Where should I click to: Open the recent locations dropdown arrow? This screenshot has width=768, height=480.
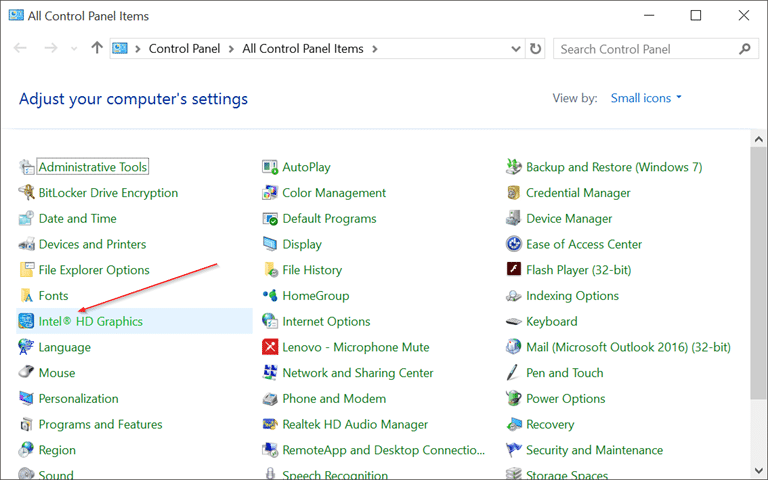(x=74, y=48)
